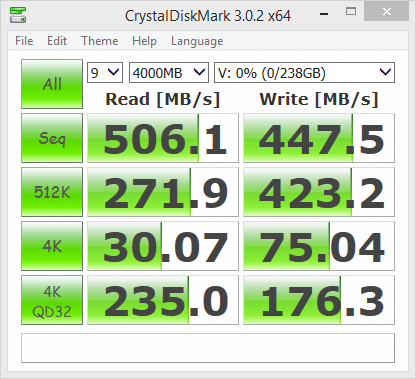Screen dimensions: 416x379
Task: Expand the test count dropdown showing 9
Action: coord(105,72)
